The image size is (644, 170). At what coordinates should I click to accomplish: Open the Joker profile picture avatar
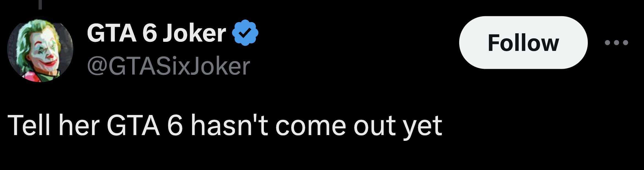tap(40, 50)
